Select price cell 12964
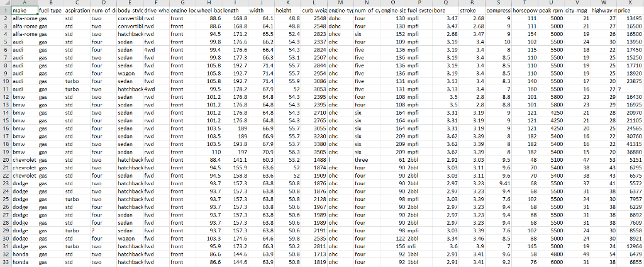 (x=630, y=247)
